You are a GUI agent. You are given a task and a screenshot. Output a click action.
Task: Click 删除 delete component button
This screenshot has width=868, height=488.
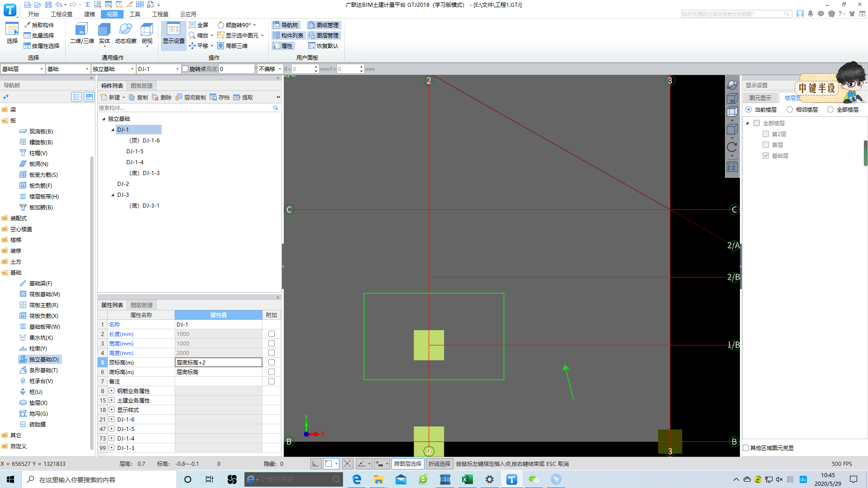(x=162, y=97)
